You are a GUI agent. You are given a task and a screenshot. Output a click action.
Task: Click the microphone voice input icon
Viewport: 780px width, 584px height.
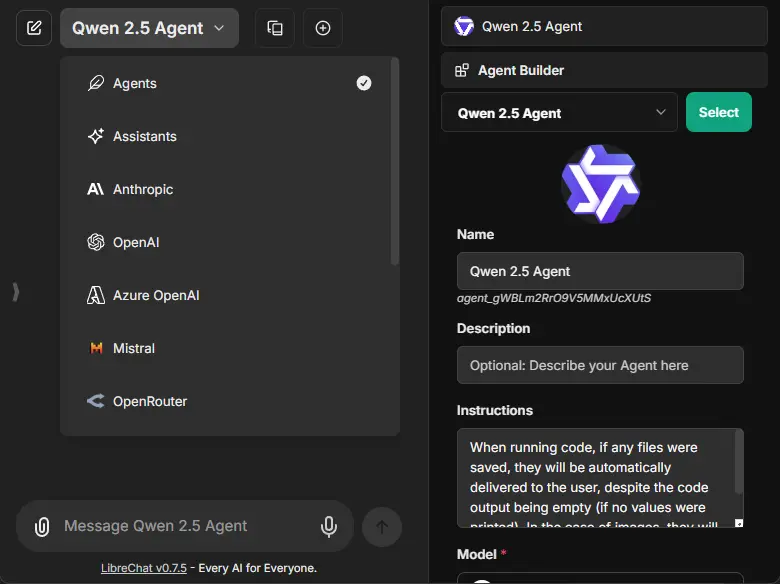click(328, 526)
